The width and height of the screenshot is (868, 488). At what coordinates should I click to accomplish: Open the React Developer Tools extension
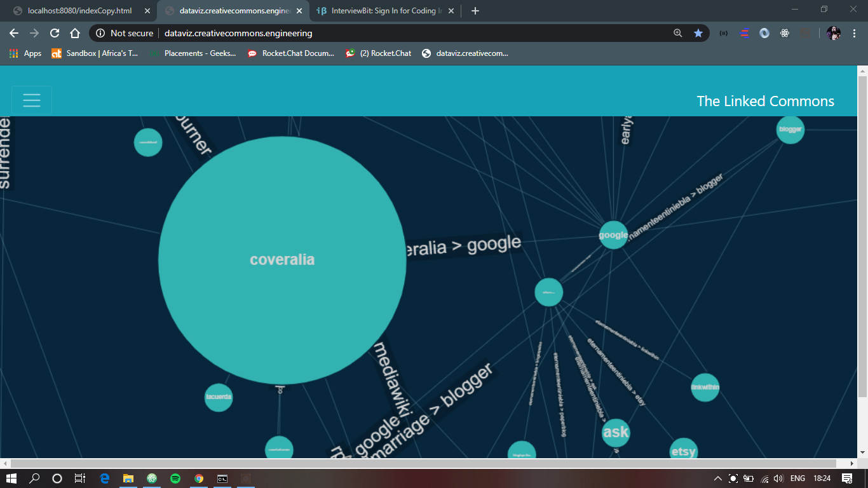(785, 33)
